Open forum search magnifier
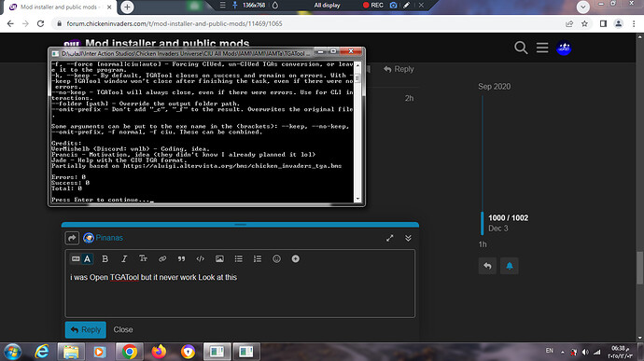The width and height of the screenshot is (644, 361). click(x=521, y=49)
